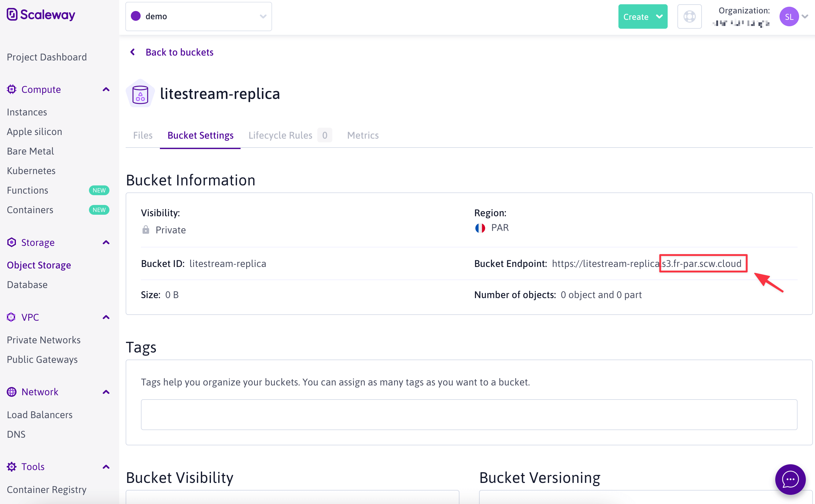
Task: Open the help lifebuoy icon
Action: point(690,16)
